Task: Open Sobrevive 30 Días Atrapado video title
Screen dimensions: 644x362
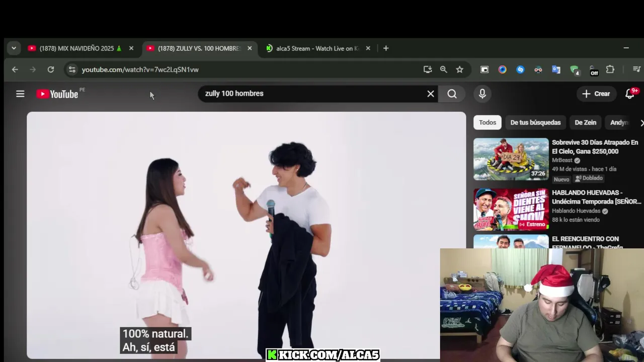Action: coord(595,147)
